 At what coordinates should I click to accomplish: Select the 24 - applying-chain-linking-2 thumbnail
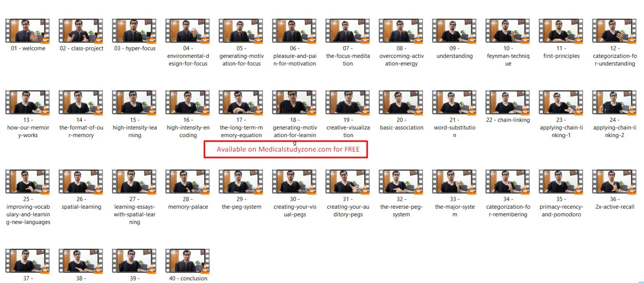pos(615,103)
